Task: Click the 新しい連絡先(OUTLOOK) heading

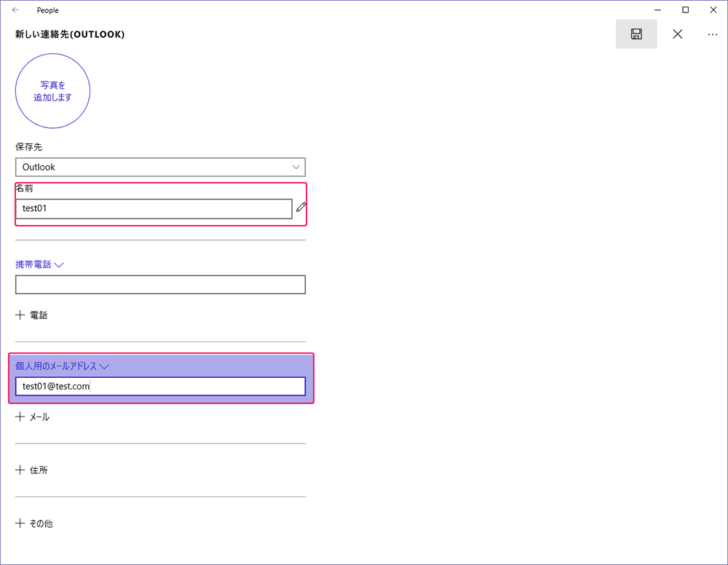Action: (x=70, y=34)
